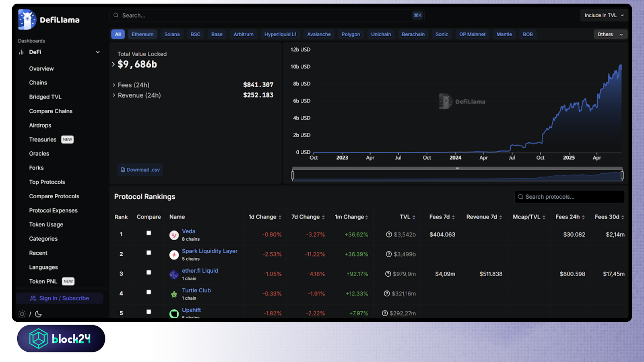The height and width of the screenshot is (362, 644).
Task: Select the All chains tab
Action: (x=118, y=34)
